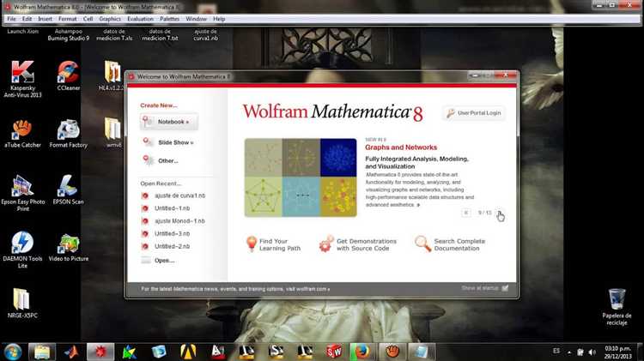Select the EPSON Scan desktop icon
This screenshot has height=361, width=644.
pos(68,190)
